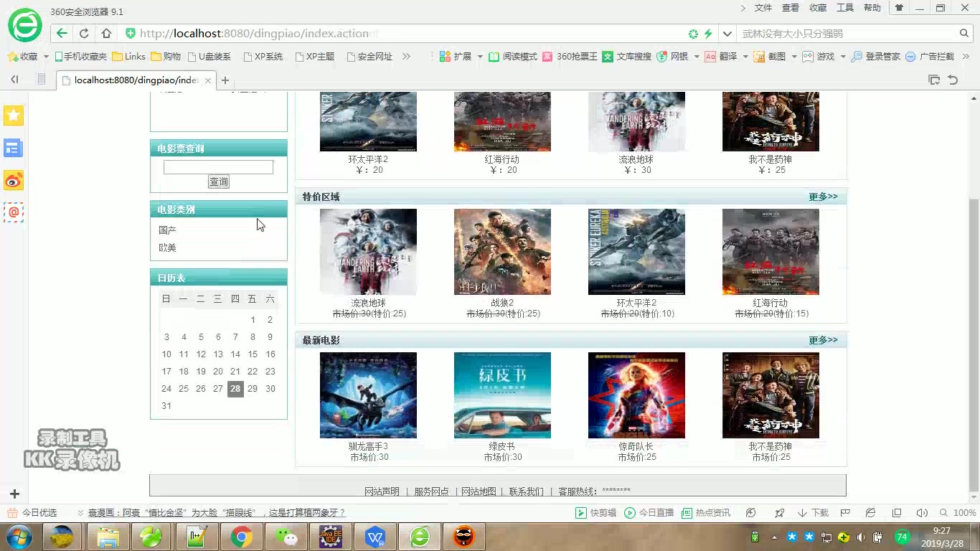Screen dimensions: 980x551
Task: Open the sidebar mail @ icon
Action: coord(14,212)
